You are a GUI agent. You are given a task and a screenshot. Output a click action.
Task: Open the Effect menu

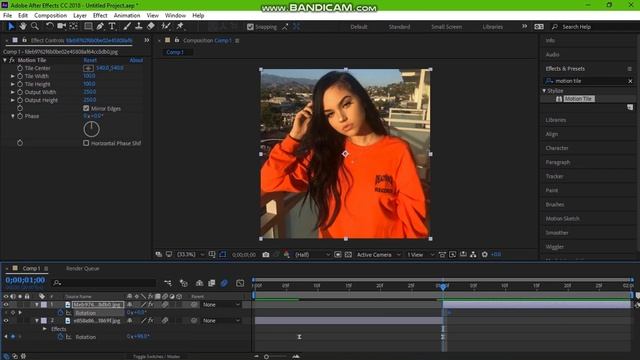100,16
